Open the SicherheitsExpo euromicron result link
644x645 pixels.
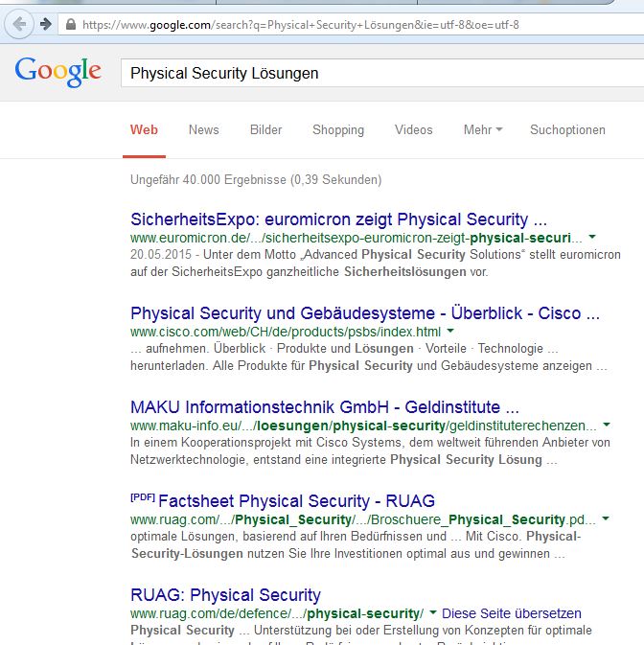pos(338,219)
